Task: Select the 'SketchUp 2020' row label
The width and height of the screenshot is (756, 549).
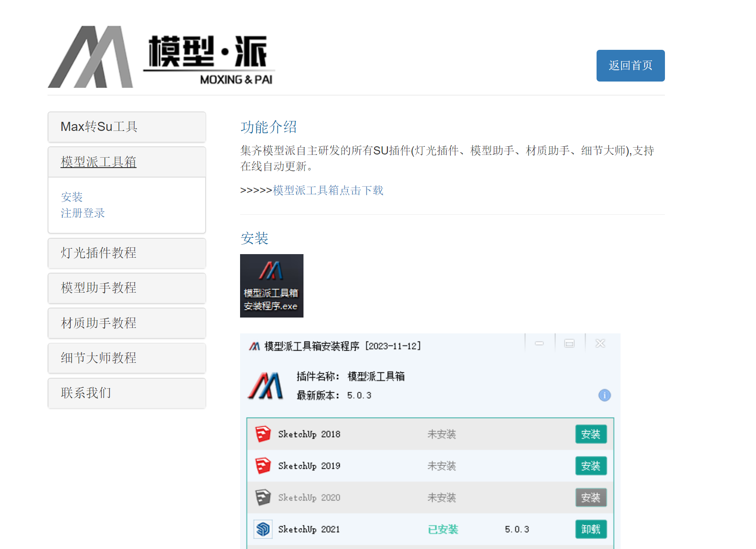Action: point(309,497)
